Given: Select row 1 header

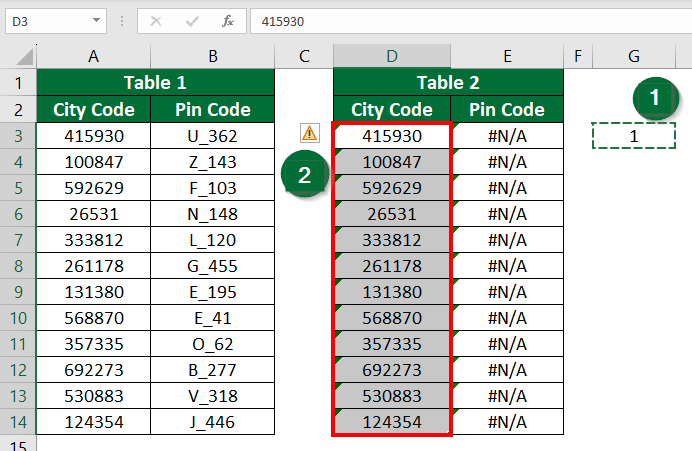Looking at the screenshot, I should pyautogui.click(x=18, y=83).
